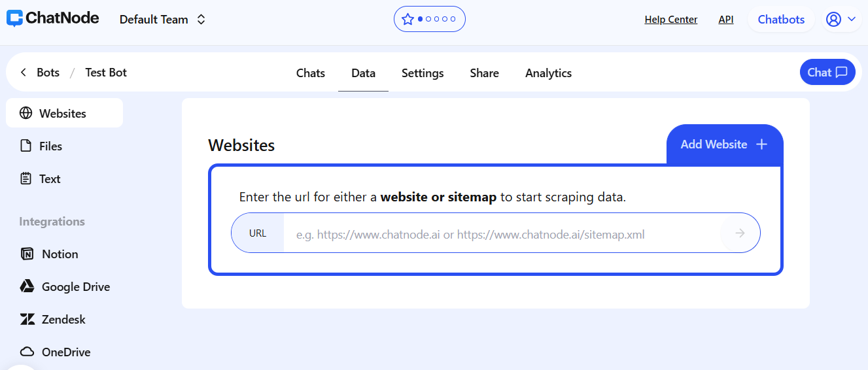Switch to the Chats tab
The height and width of the screenshot is (370, 868).
[311, 73]
